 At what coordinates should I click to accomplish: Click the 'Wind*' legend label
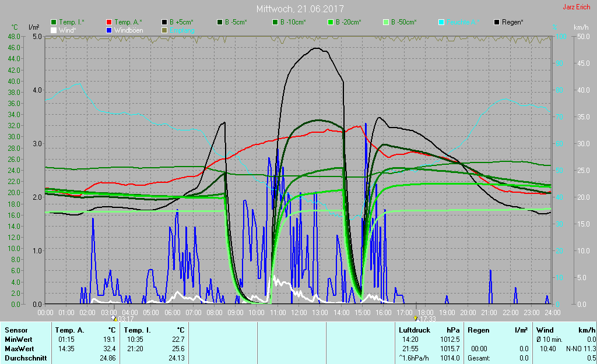[x=68, y=30]
